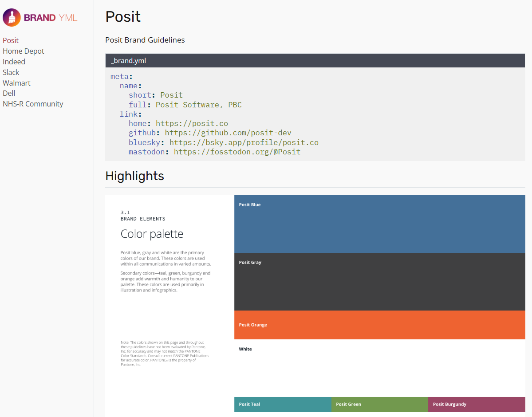The height and width of the screenshot is (417, 532).
Task: Select the Posit Burgundy swatch
Action: tap(476, 404)
